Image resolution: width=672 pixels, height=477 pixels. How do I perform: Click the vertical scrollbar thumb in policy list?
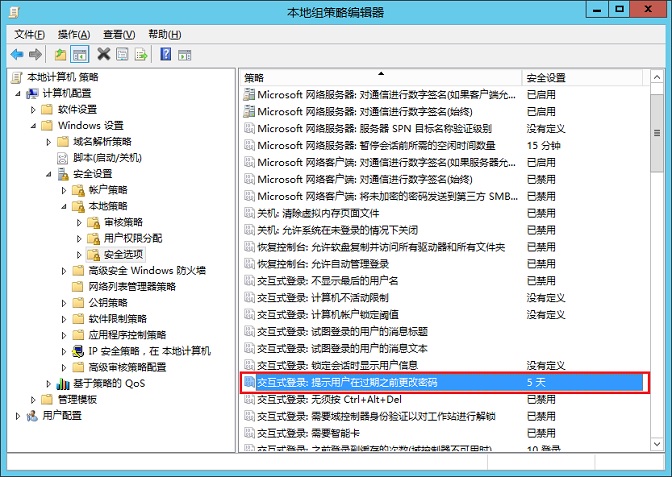tap(657, 133)
